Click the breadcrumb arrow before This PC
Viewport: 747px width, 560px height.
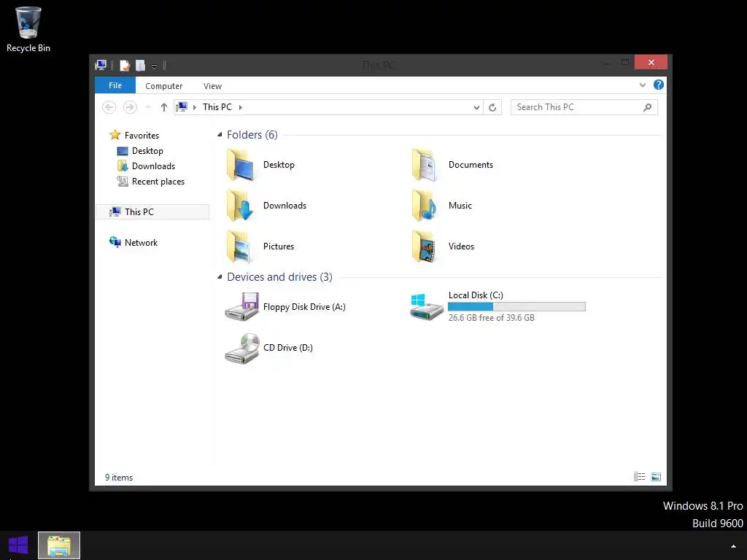pos(194,108)
